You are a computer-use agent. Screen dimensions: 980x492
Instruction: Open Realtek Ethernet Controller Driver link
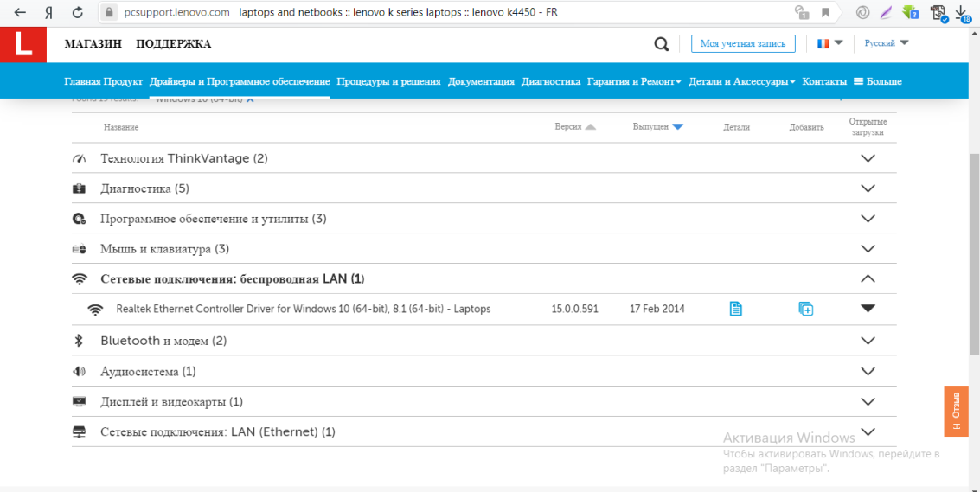303,309
